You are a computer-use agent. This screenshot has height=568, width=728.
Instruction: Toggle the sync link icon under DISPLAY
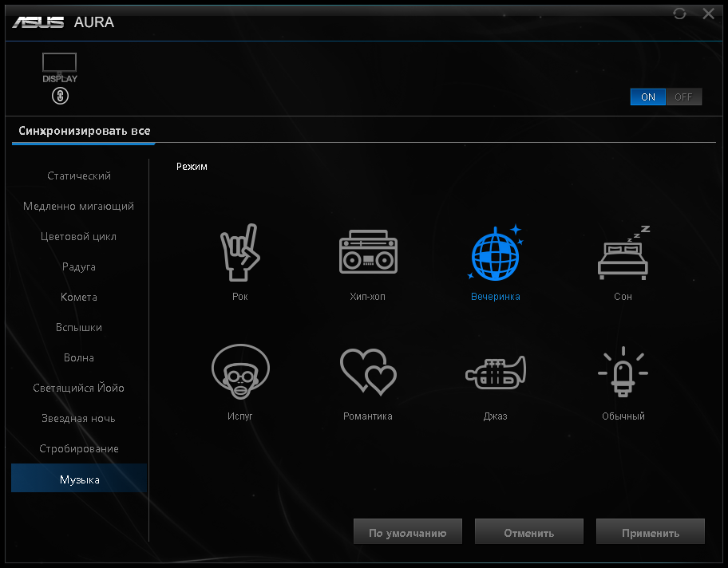pos(60,96)
